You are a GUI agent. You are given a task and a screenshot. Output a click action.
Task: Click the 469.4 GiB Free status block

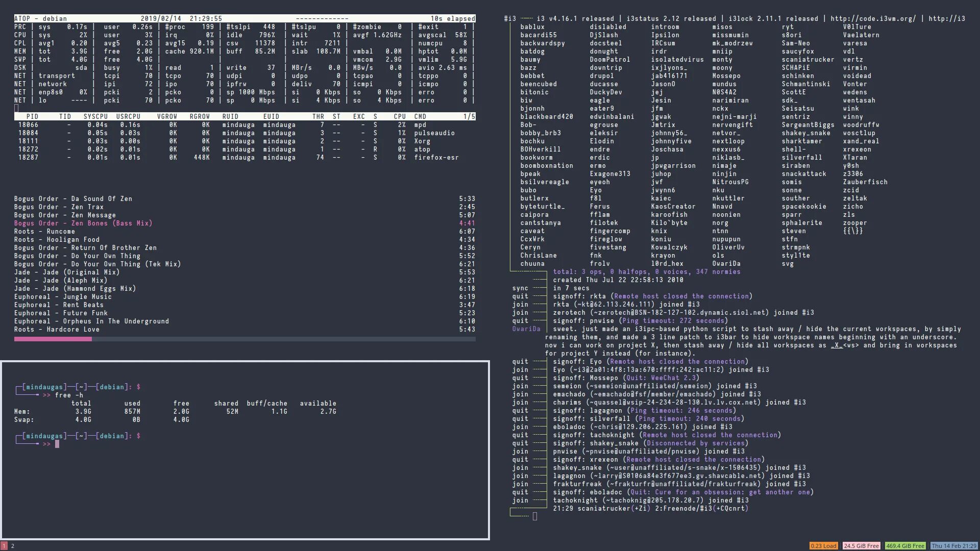[905, 546]
